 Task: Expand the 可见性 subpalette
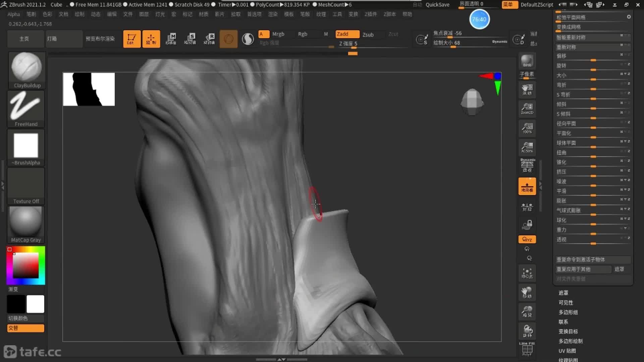(x=566, y=302)
